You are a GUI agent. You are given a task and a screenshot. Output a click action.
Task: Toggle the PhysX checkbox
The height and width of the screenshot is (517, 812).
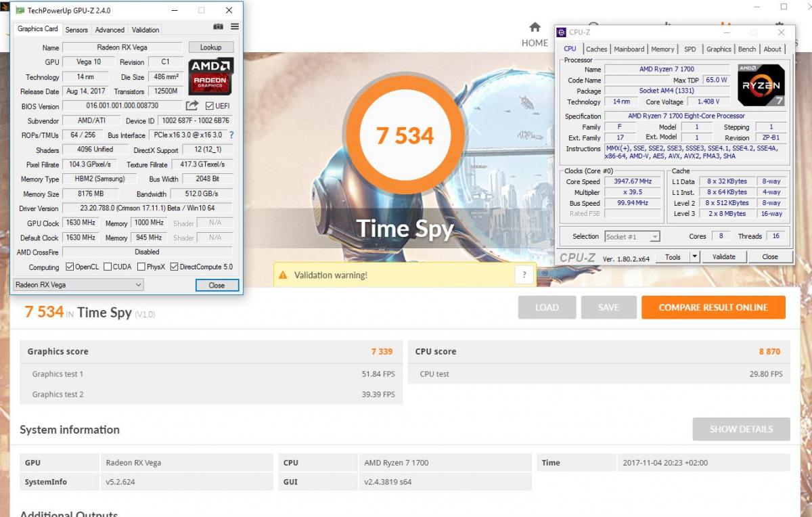141,267
